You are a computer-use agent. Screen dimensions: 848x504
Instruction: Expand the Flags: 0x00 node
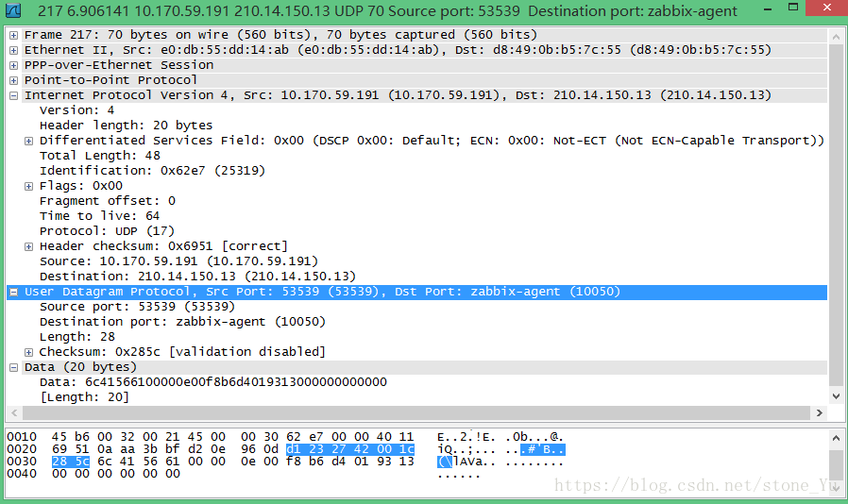pos(29,186)
